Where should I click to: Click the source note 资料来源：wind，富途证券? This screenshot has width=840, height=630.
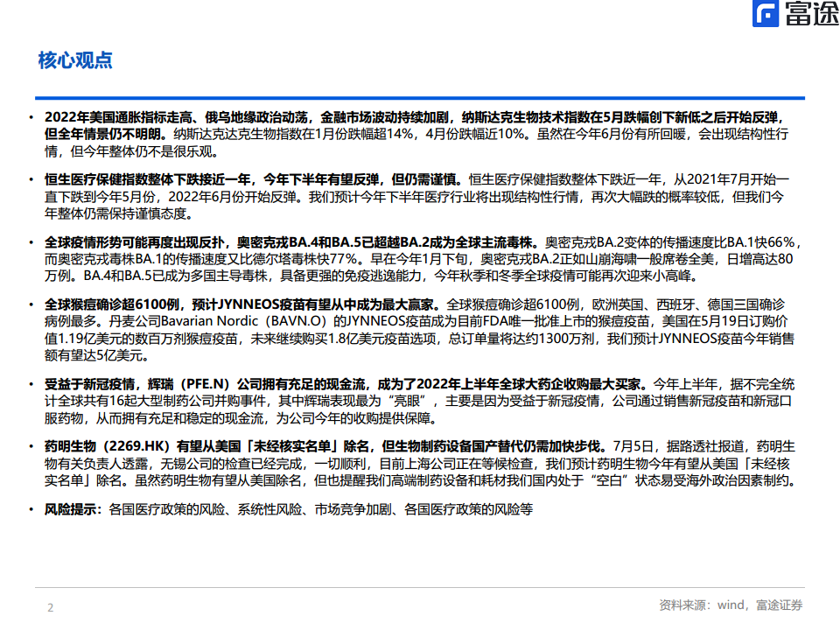(731, 605)
